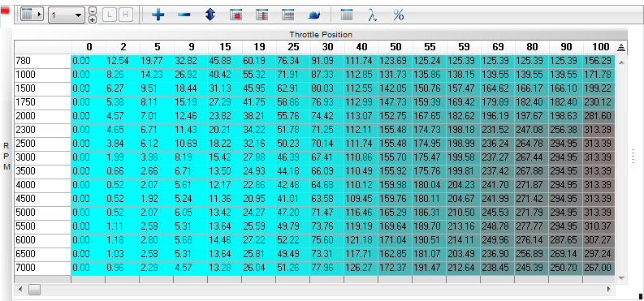Screen dimensions: 644x301
Task: Click the red square indicator
Action: point(5,10)
